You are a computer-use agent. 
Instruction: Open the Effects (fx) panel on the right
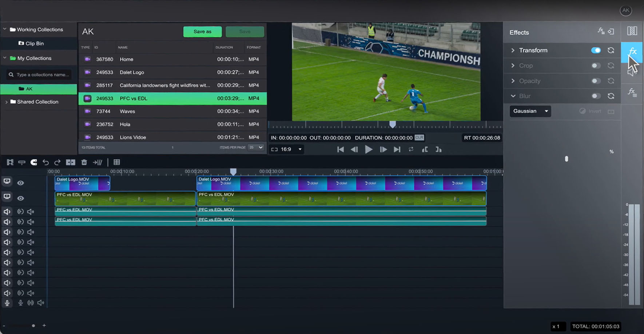coord(632,52)
